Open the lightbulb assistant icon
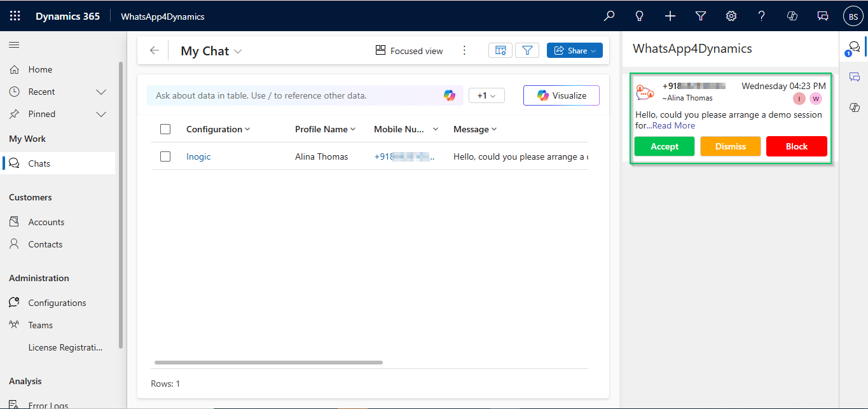The image size is (868, 409). point(640,16)
